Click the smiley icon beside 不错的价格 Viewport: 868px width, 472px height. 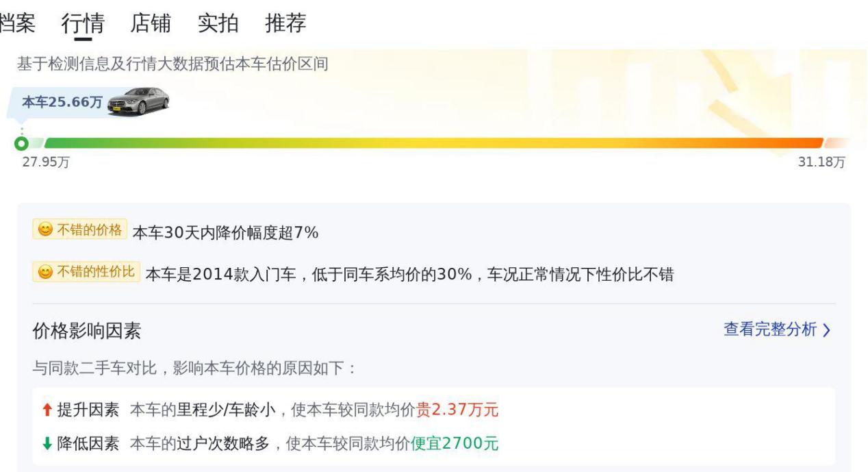click(x=44, y=230)
